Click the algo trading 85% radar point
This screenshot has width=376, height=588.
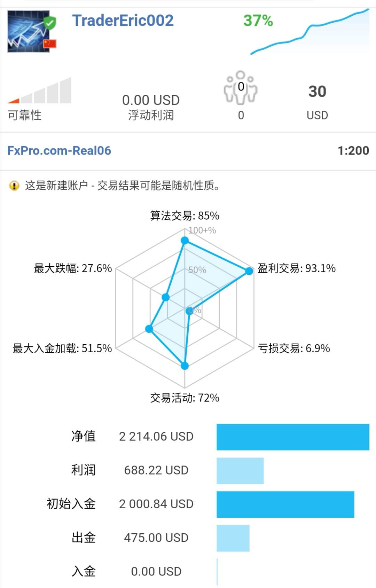tap(185, 241)
